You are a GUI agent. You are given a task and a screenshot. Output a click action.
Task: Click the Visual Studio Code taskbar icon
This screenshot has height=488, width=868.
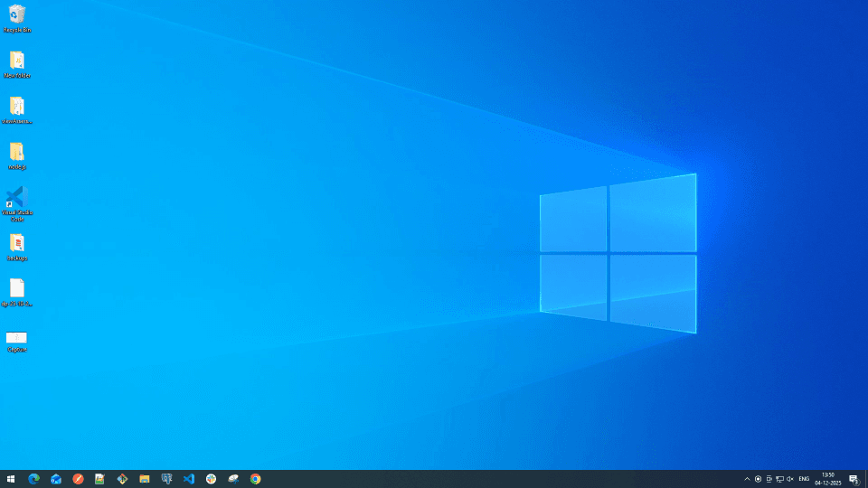pyautogui.click(x=189, y=479)
